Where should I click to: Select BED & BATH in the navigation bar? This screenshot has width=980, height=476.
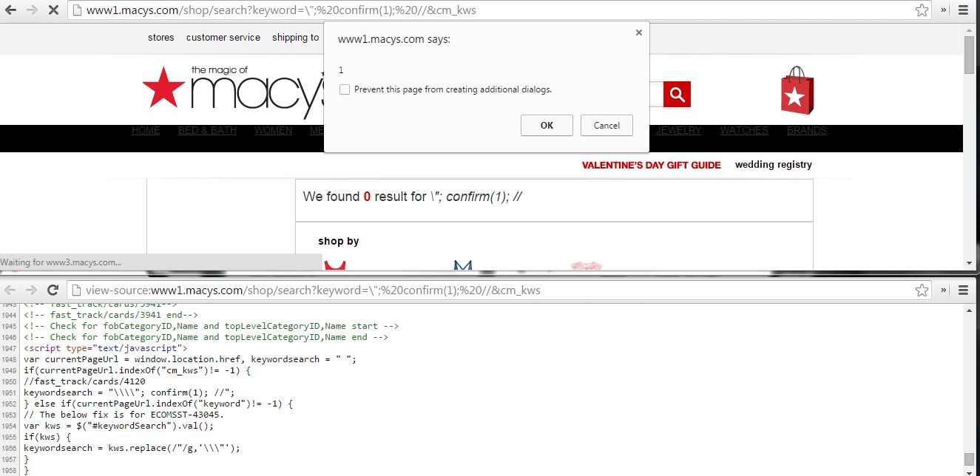[x=207, y=130]
